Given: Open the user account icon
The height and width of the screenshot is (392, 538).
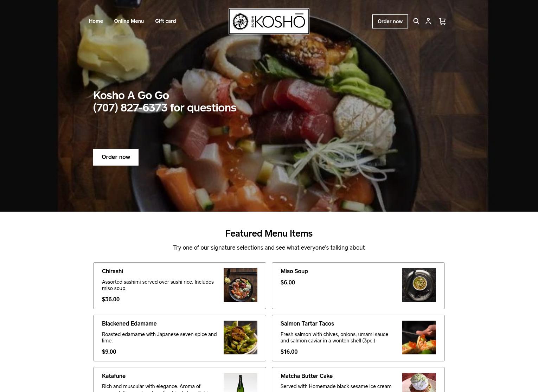Looking at the screenshot, I should [x=428, y=21].
